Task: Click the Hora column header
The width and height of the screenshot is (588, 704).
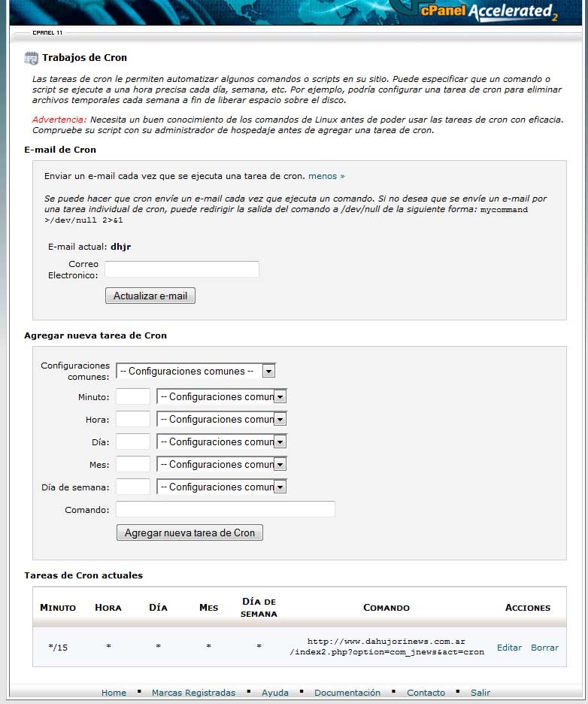Action: [108, 608]
